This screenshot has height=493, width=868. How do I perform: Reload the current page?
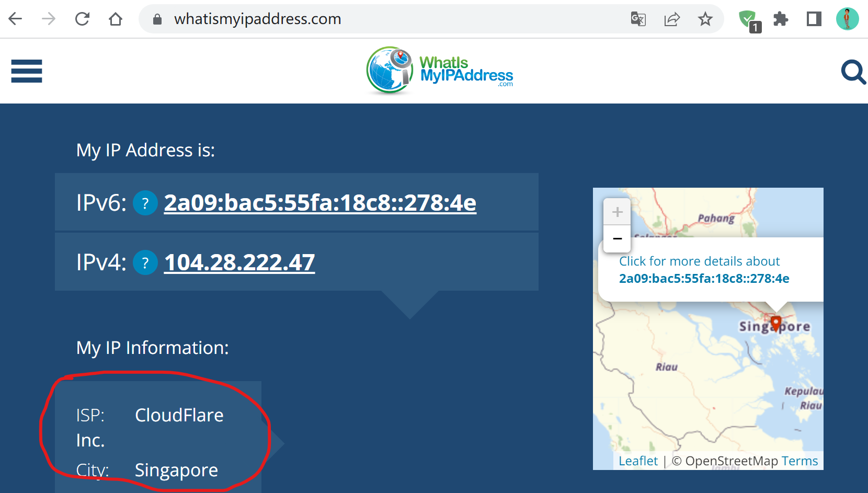[82, 19]
